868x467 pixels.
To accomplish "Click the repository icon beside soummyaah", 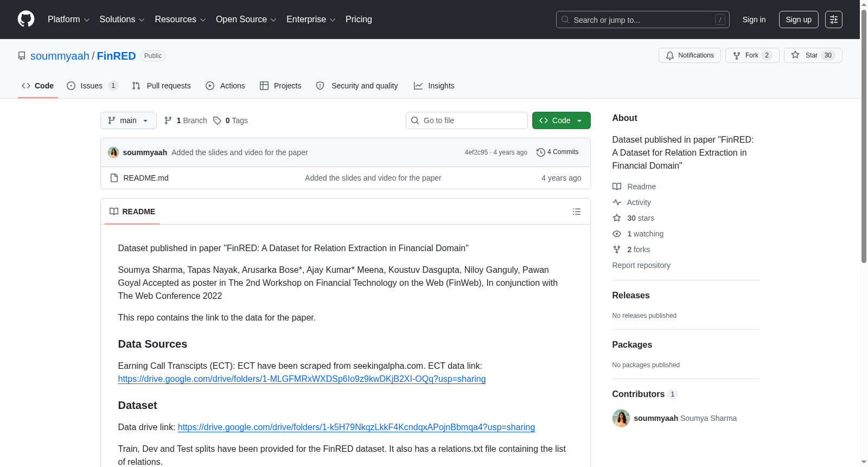I will 22,56.
